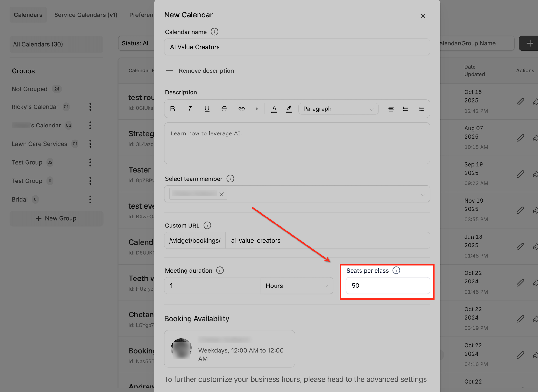
Task: Click the text alignment icon
Action: [391, 109]
